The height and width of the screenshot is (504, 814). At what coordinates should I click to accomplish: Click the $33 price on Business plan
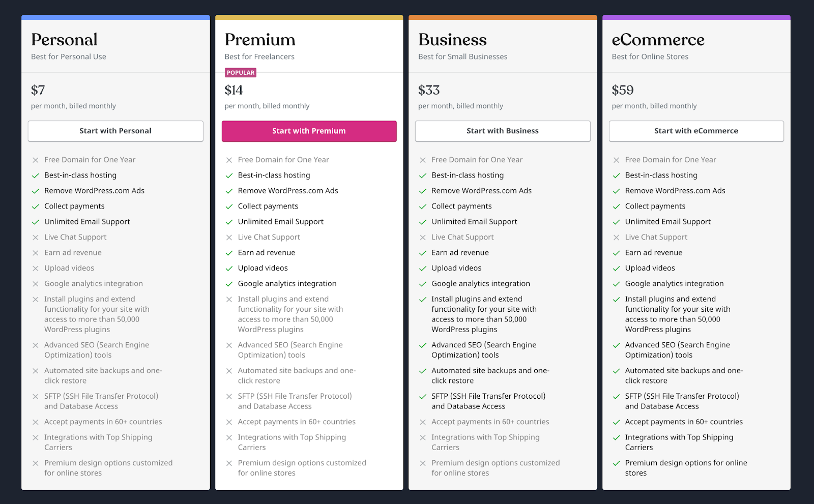pyautogui.click(x=429, y=91)
